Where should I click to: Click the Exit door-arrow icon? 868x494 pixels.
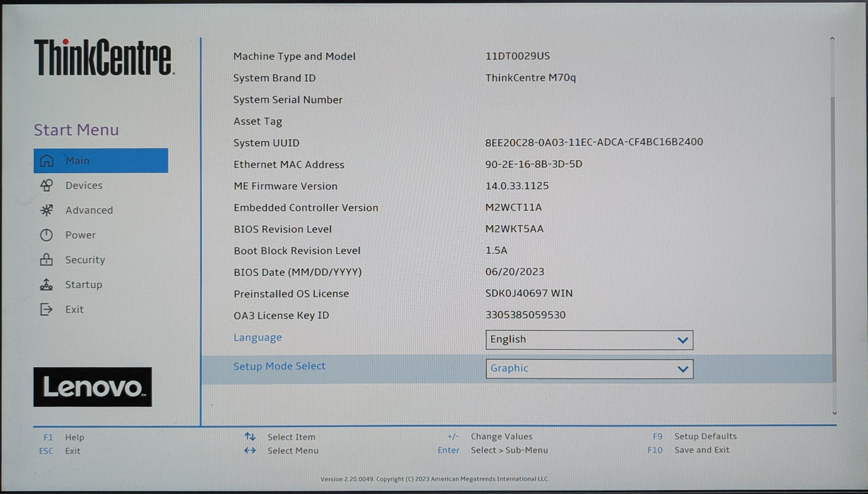click(x=47, y=309)
